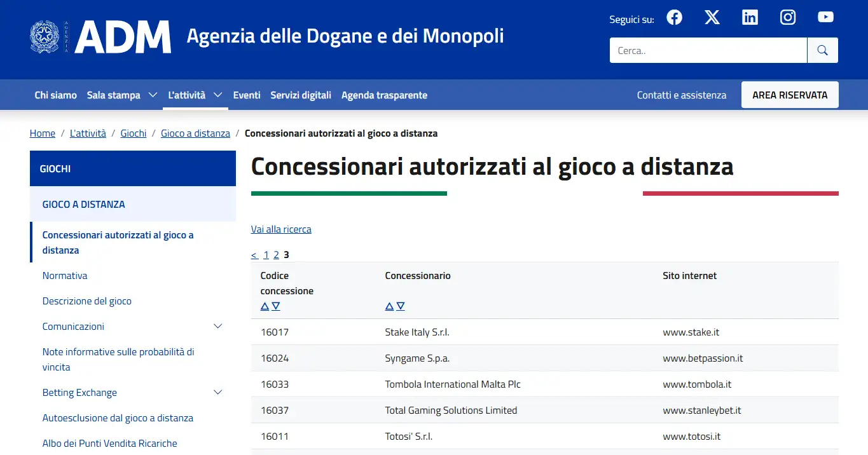868x455 pixels.
Task: Open Betting Exchange sidebar link
Action: [x=79, y=393]
